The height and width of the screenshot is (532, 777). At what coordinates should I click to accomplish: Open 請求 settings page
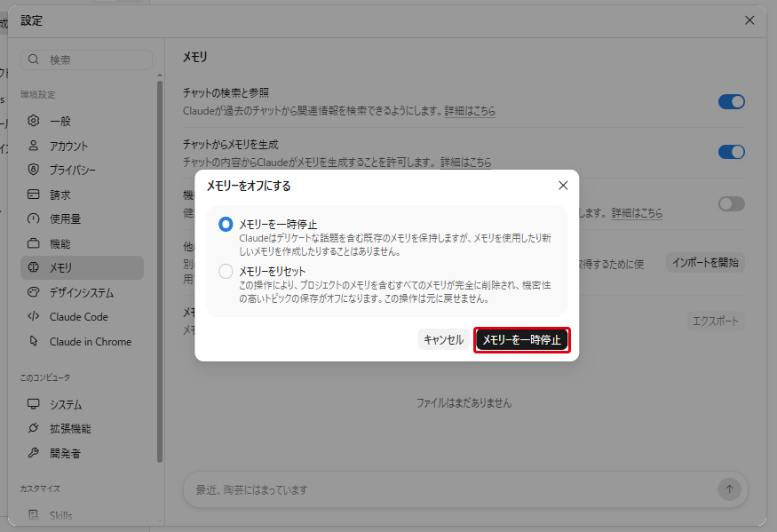pos(82,195)
